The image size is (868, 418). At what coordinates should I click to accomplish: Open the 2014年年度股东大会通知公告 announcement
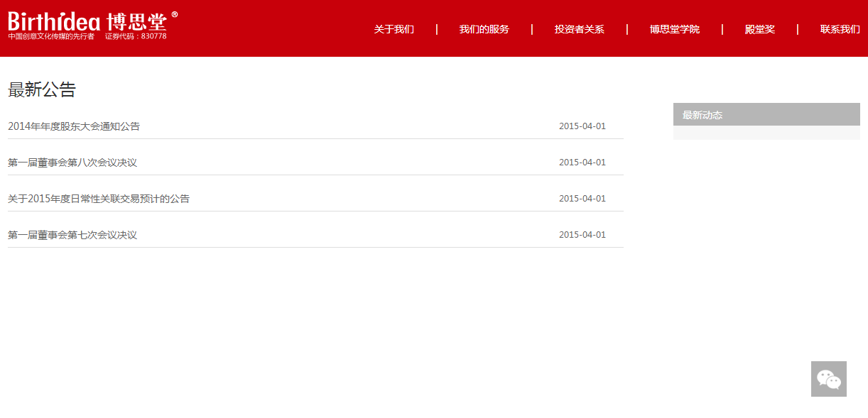coord(73,126)
